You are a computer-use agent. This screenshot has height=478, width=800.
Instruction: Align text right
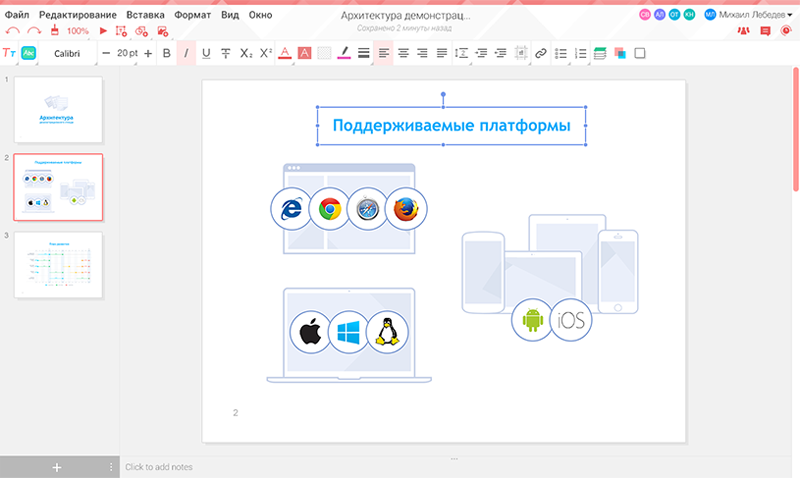(x=422, y=53)
